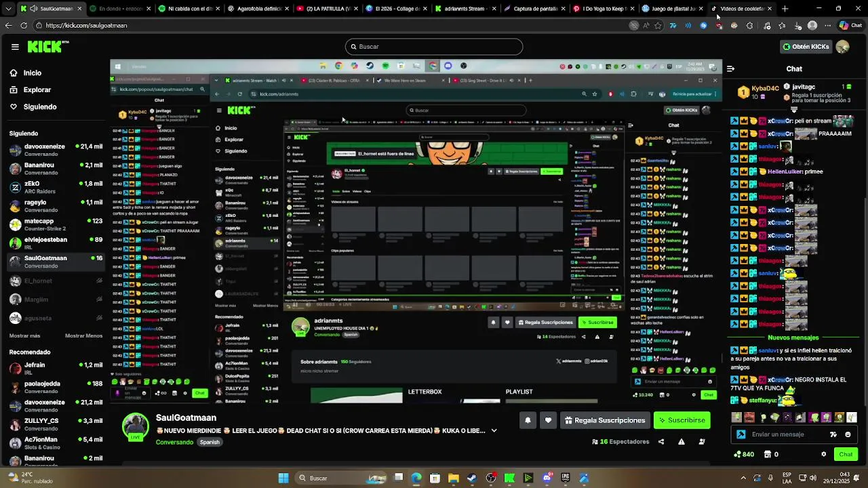Viewport: 868px width, 488px height.
Task: Expand stream title chevron
Action: click(x=494, y=431)
